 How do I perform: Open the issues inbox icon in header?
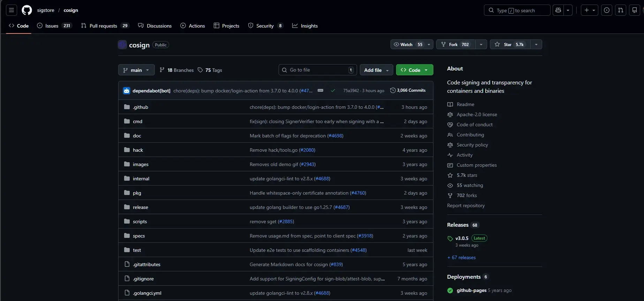(x=607, y=10)
